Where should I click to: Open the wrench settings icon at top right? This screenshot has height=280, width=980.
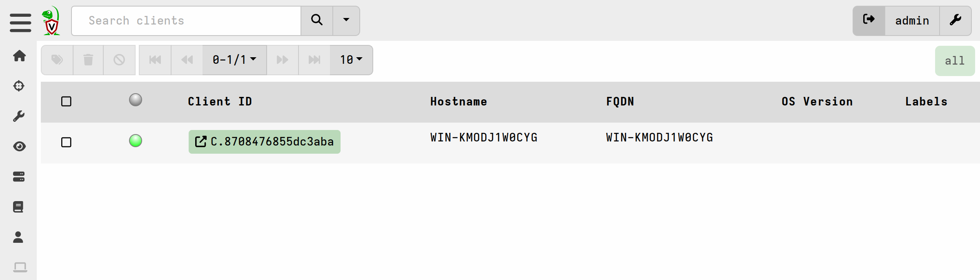click(955, 20)
